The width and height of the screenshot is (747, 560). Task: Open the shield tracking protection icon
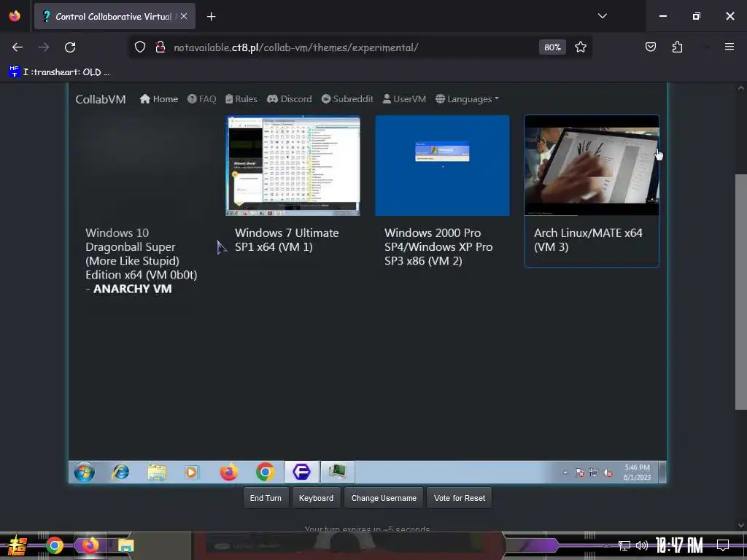(139, 47)
